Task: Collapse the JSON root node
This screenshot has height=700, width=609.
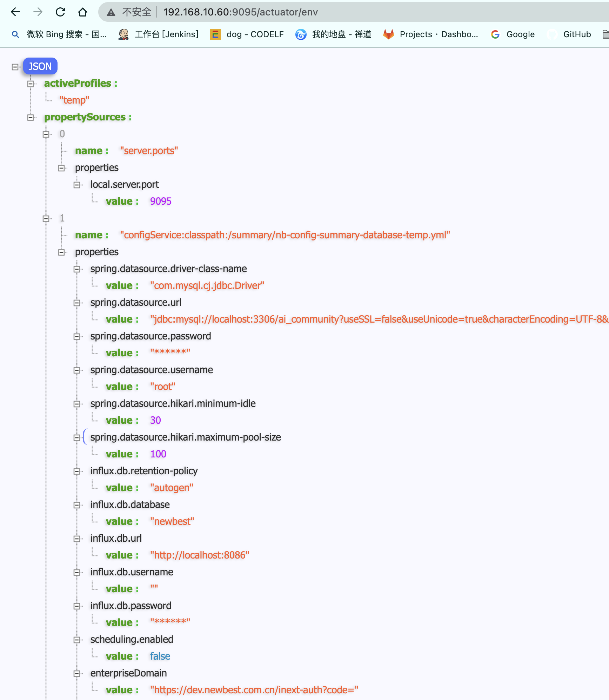Action: click(15, 67)
